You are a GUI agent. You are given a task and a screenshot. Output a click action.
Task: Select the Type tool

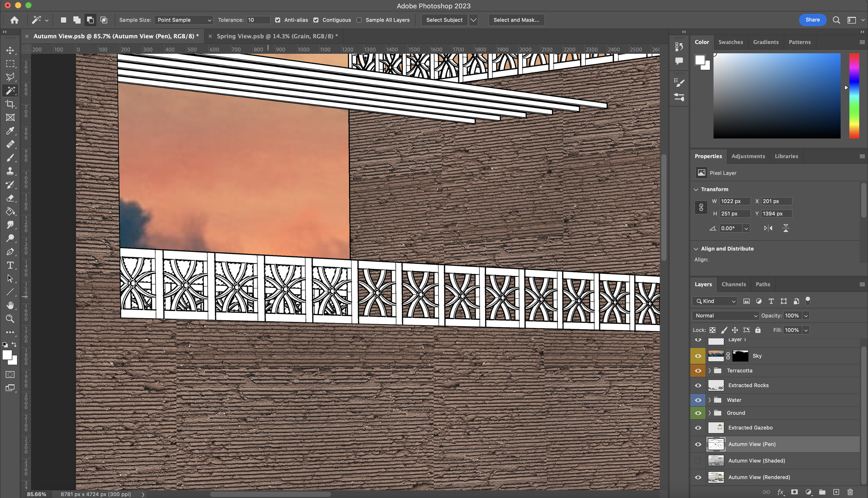point(10,265)
